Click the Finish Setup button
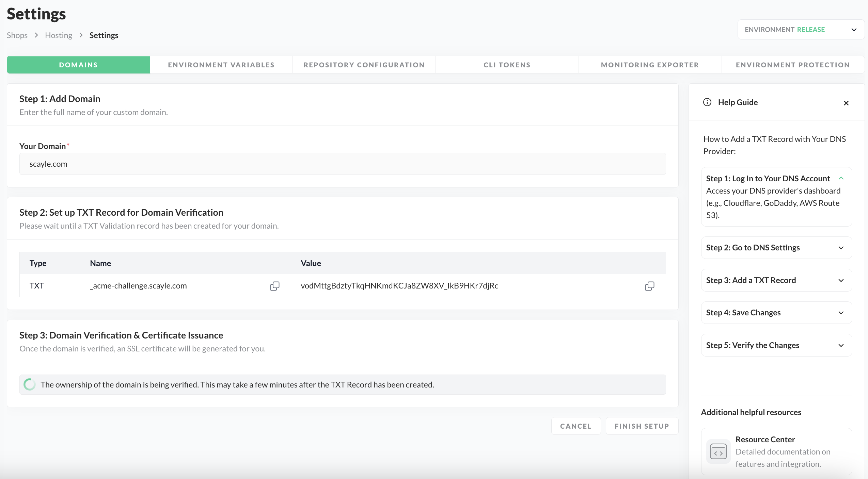Screen dimensions: 868x479 coord(642,426)
